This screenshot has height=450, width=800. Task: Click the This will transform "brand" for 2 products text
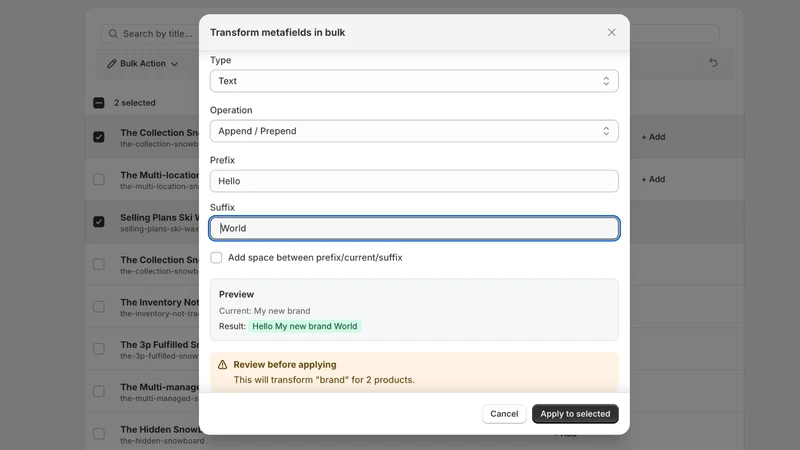324,380
